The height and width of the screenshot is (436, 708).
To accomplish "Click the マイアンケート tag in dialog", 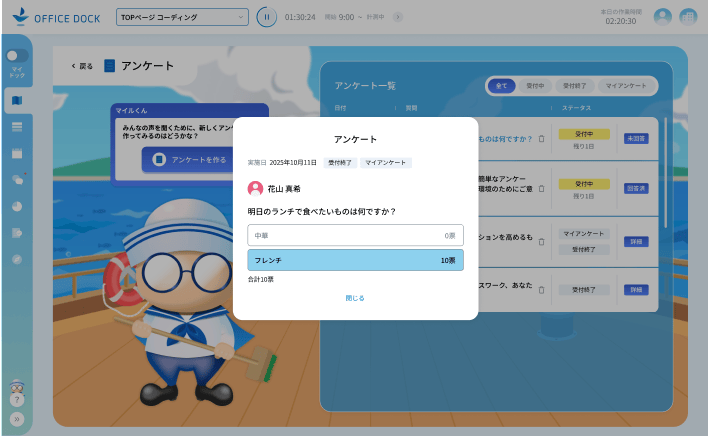I will point(386,162).
